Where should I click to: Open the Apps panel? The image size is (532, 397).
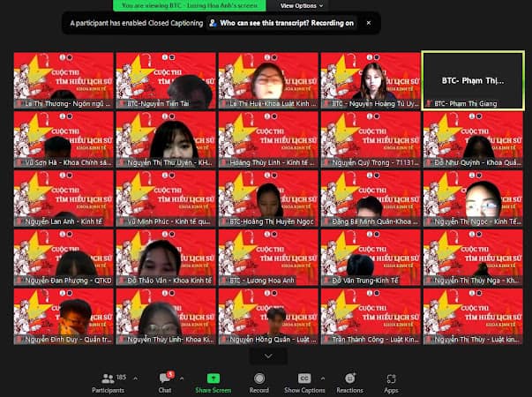(x=391, y=379)
